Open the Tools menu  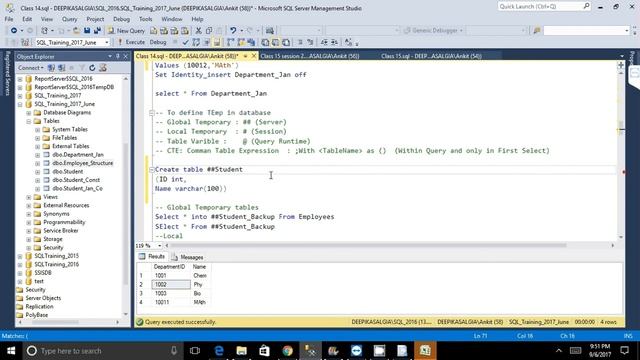point(145,19)
